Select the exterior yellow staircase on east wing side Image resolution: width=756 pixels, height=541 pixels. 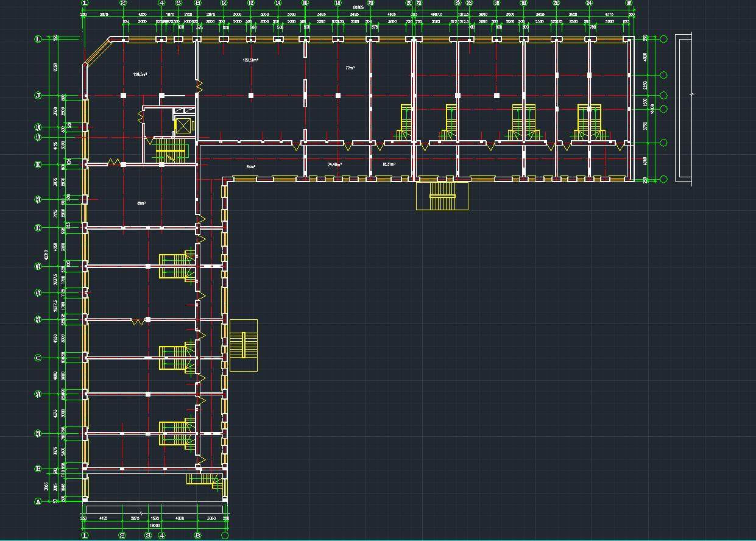pyautogui.click(x=243, y=345)
